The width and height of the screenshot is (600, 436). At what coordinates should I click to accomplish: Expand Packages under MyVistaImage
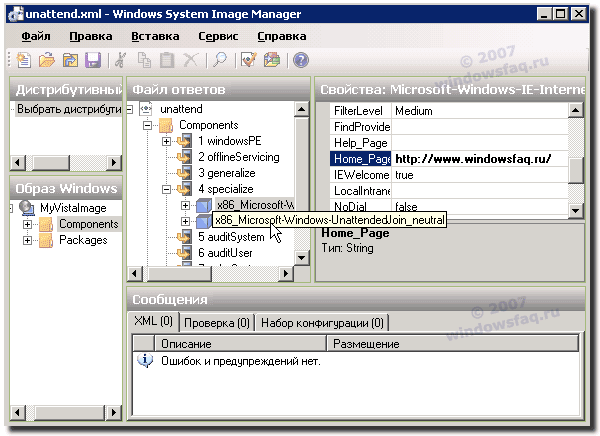(27, 240)
